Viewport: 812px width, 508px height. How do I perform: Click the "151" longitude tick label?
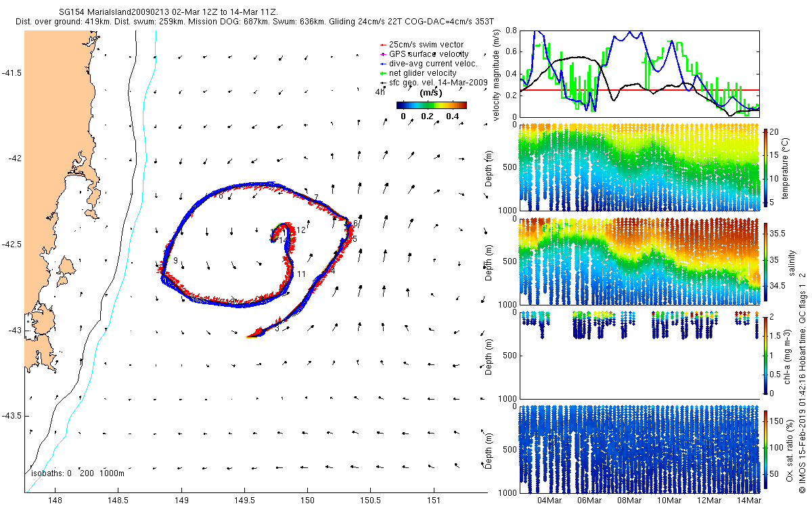[433, 501]
